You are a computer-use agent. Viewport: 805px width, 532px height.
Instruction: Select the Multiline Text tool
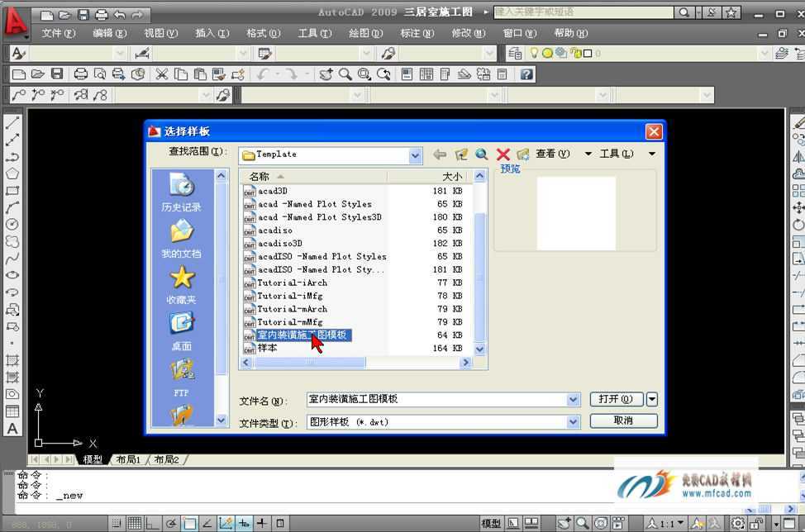(x=12, y=429)
